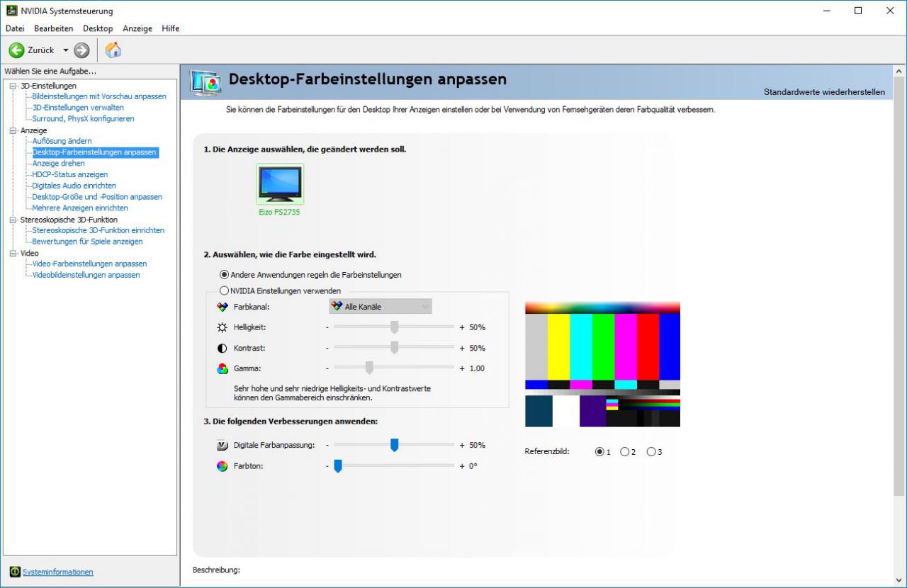This screenshot has height=588, width=907.
Task: Click the scroll up arrow of main panel
Action: (899, 72)
